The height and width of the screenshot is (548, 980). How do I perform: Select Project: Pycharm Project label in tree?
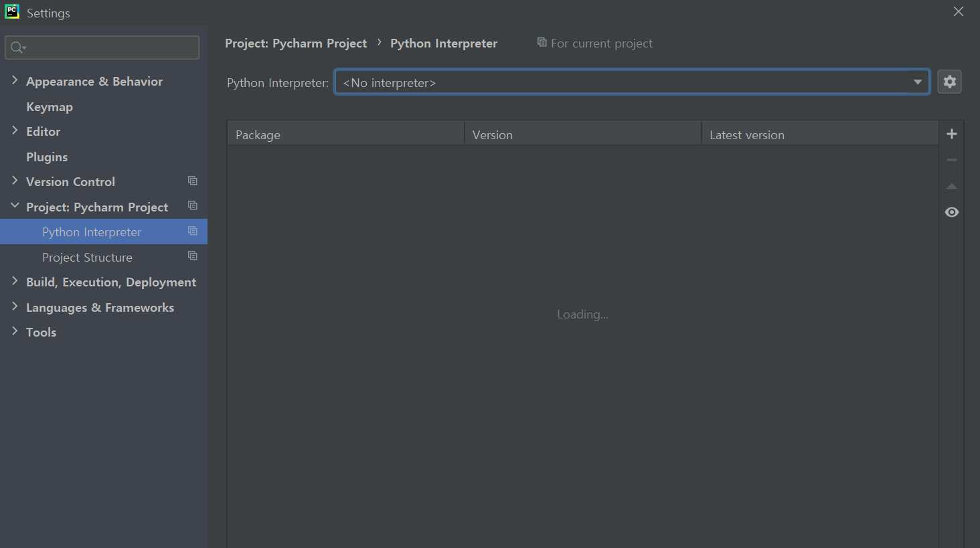[x=97, y=207]
